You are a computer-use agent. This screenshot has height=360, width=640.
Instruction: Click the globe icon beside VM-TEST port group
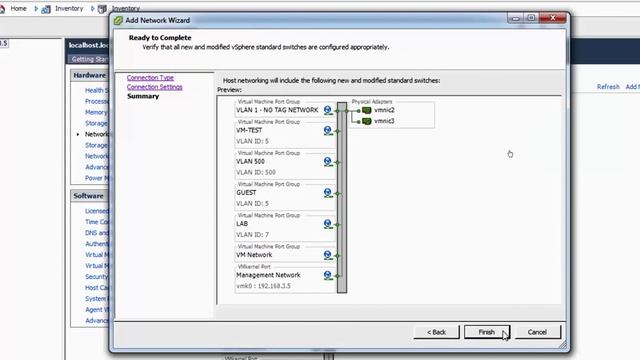(x=328, y=131)
